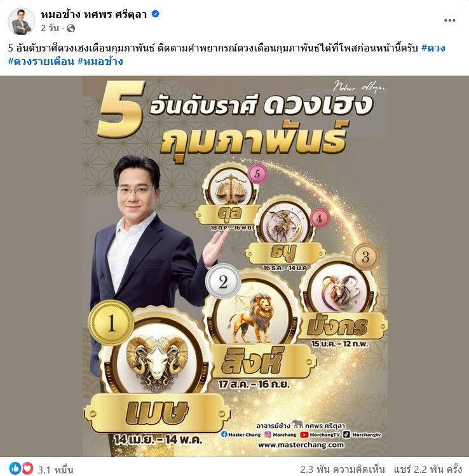Open the 2.3 พัน ความคิดเห็น comments
The image size is (469, 476).
click(343, 469)
